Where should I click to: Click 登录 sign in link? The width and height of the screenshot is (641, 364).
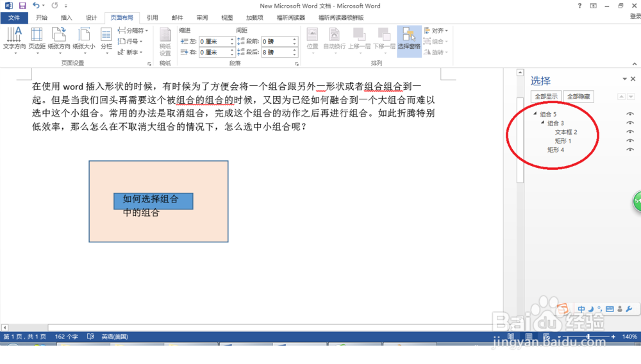[x=635, y=16]
